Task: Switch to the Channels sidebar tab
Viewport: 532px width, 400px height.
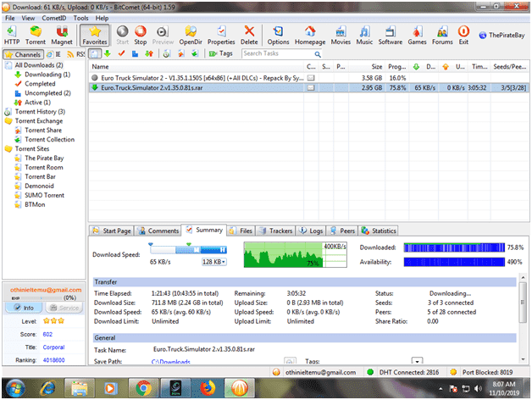Action: click(24, 54)
